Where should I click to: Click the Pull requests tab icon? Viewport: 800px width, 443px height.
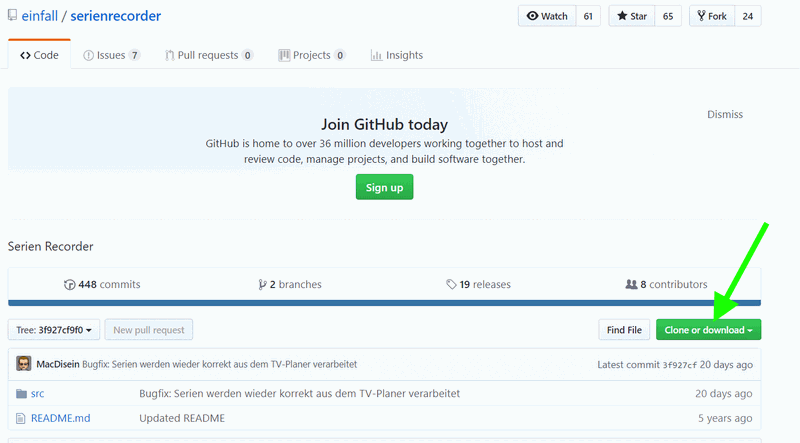[169, 55]
